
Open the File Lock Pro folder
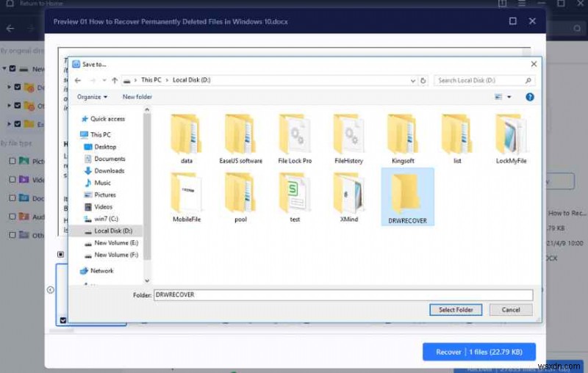(295, 140)
